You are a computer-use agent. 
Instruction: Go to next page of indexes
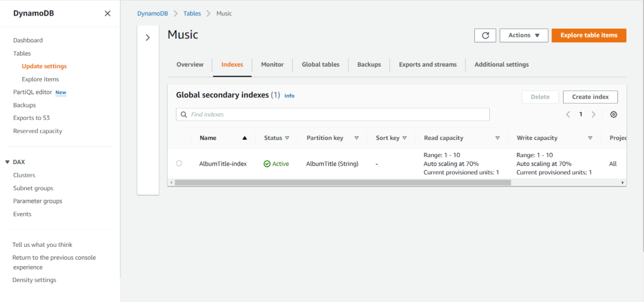pyautogui.click(x=593, y=114)
